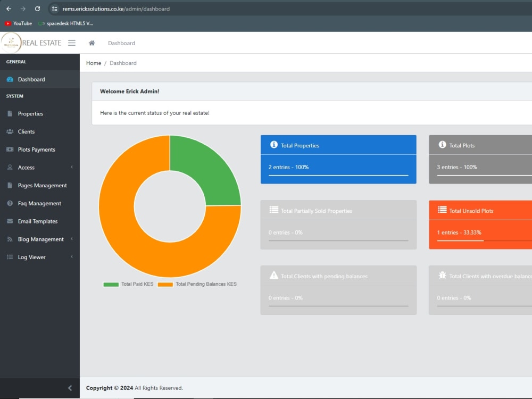
Task: Click Total Clients with pending balances title
Action: point(324,277)
